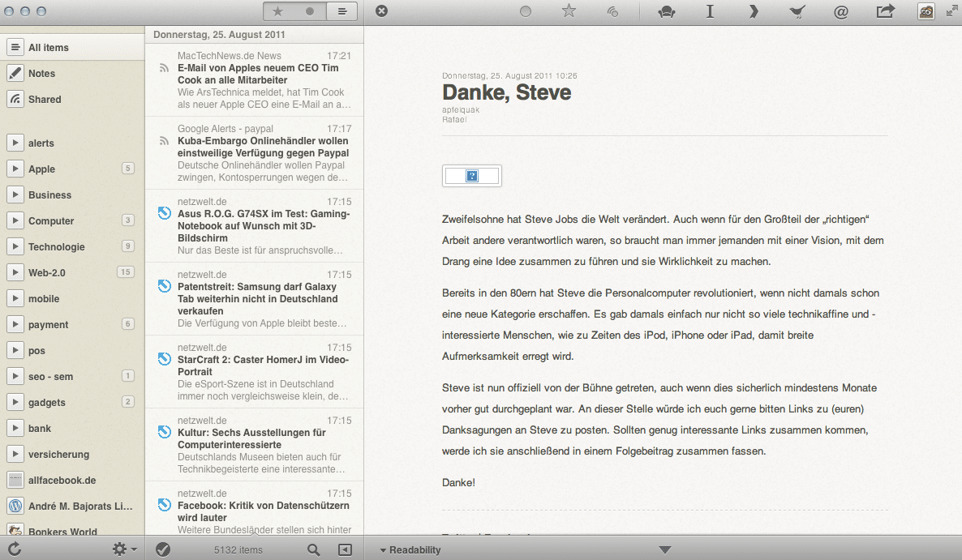Expand the alerts folder

point(15,143)
